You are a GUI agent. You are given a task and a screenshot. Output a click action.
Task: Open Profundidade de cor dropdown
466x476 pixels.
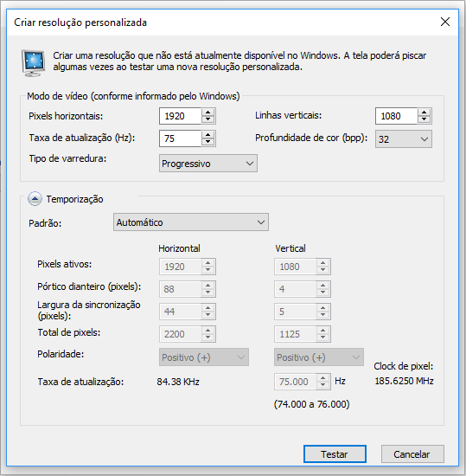click(x=404, y=139)
